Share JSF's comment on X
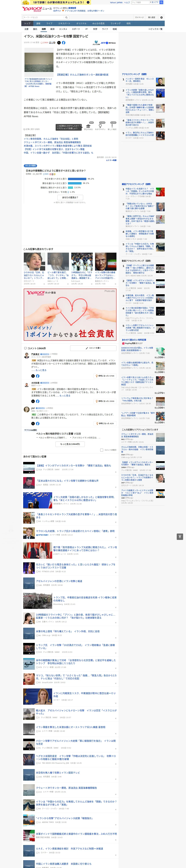Screen dimensions: 186x868 pos(33,424)
